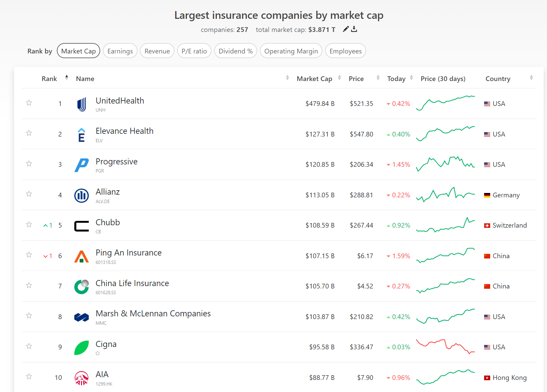
Task: Open the AIA logo icon
Action: coord(81,378)
